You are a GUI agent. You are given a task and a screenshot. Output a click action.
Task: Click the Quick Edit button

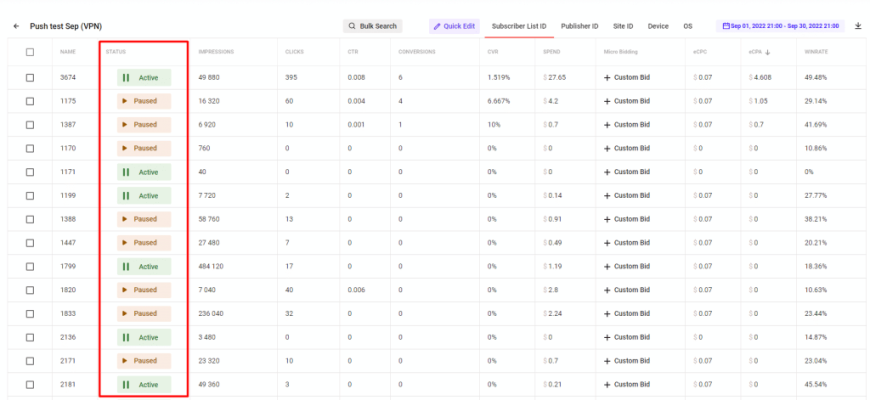(454, 26)
